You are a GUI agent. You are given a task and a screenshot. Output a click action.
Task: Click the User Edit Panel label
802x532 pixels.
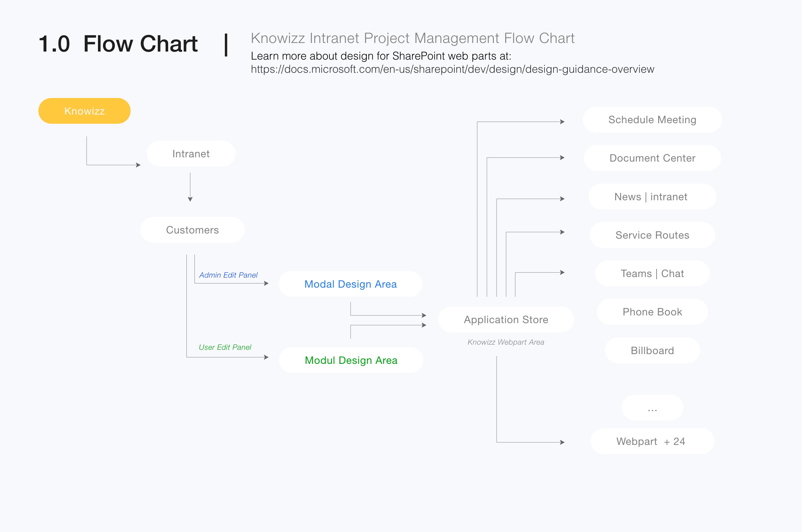coord(225,348)
